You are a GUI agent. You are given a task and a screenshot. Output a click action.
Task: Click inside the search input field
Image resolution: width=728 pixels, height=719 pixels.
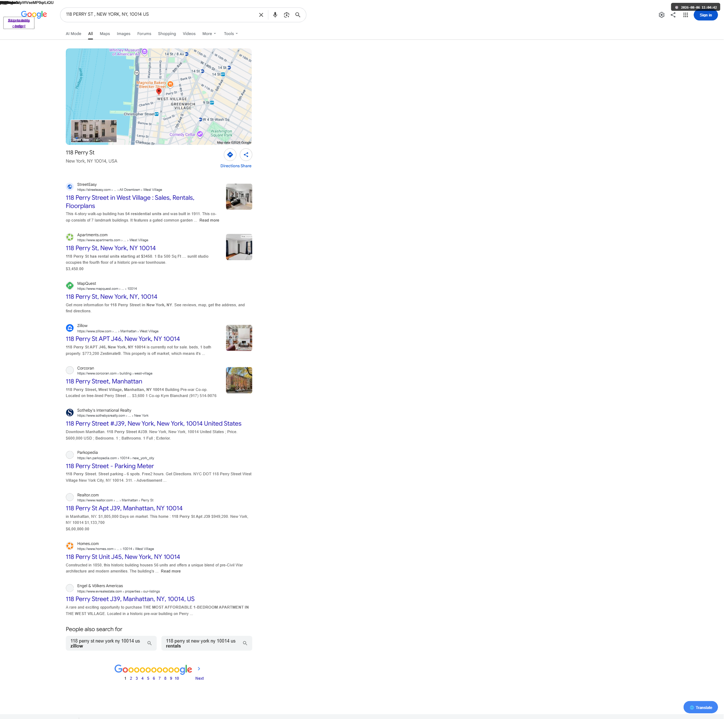160,15
